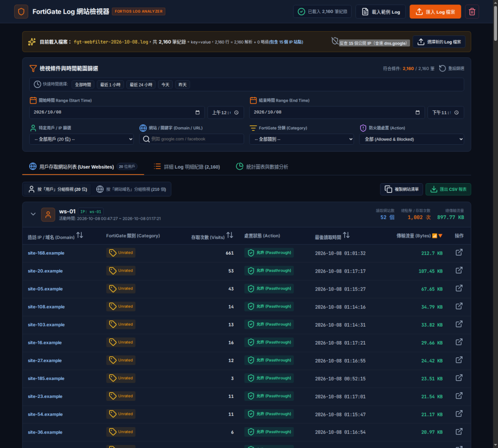Click the end time field 下午11
This screenshot has height=448, width=498.
point(445,113)
